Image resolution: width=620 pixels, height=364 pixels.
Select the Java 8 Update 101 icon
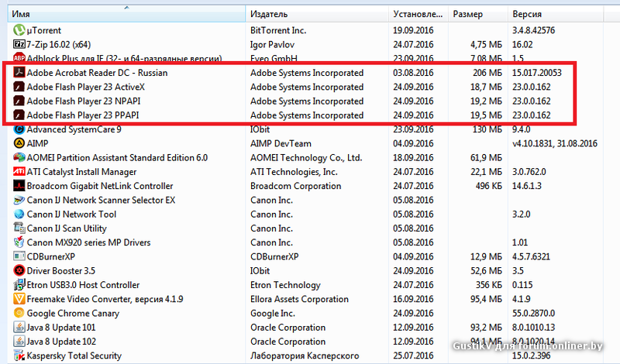point(20,328)
